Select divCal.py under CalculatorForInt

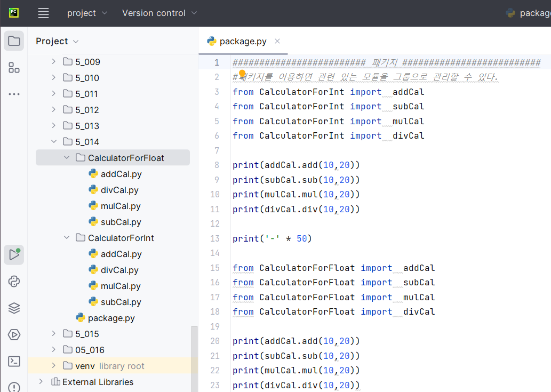click(x=119, y=270)
